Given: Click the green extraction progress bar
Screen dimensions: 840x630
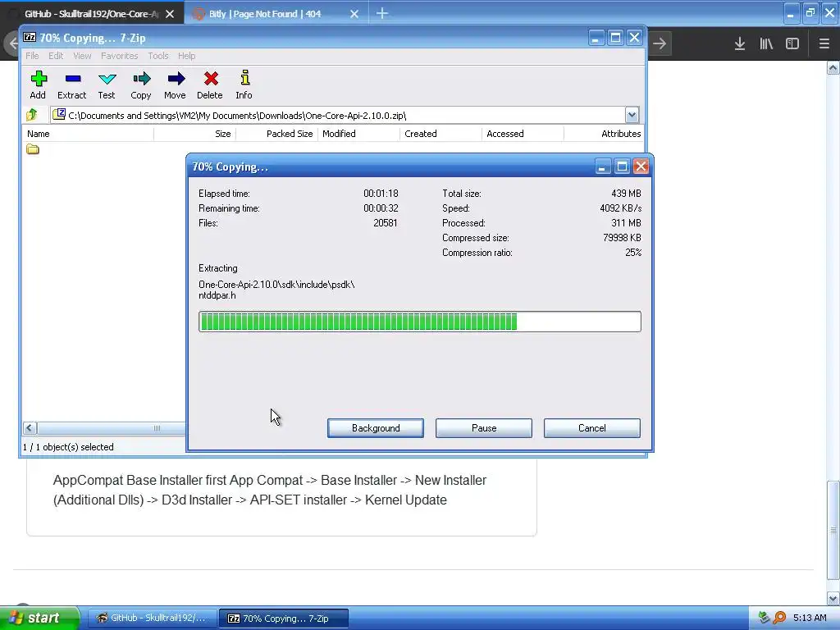Looking at the screenshot, I should tap(419, 322).
